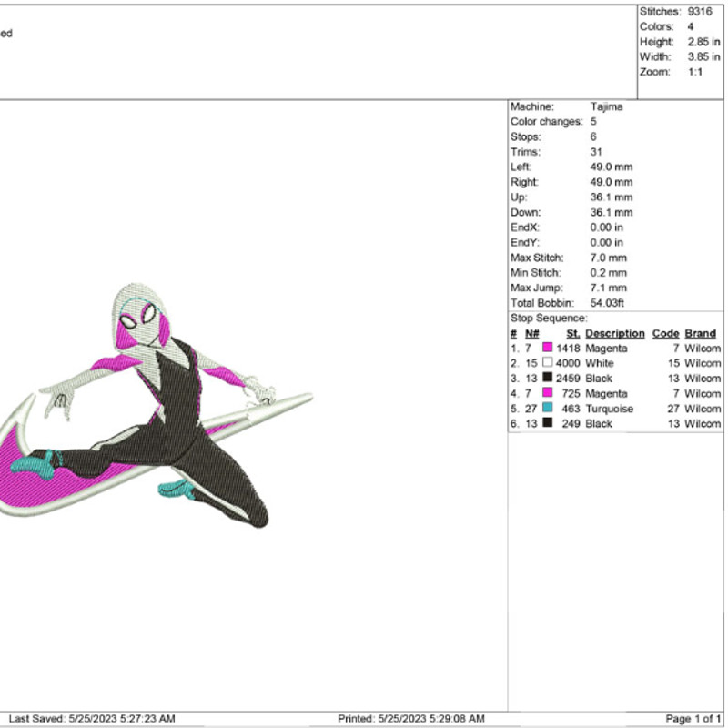Click the Page 1 of 1 indicator
The width and height of the screenshot is (728, 728).
(693, 719)
